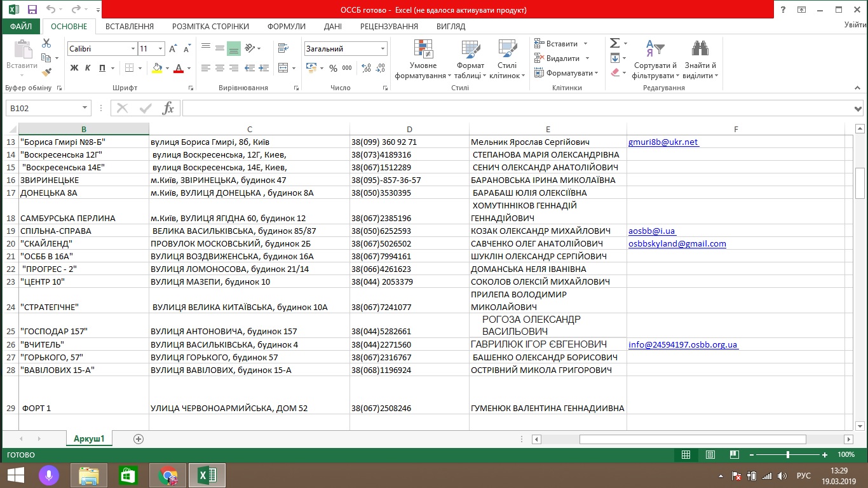Toggle wrap text in the alignment group
This screenshot has height=488, width=868.
click(x=283, y=49)
